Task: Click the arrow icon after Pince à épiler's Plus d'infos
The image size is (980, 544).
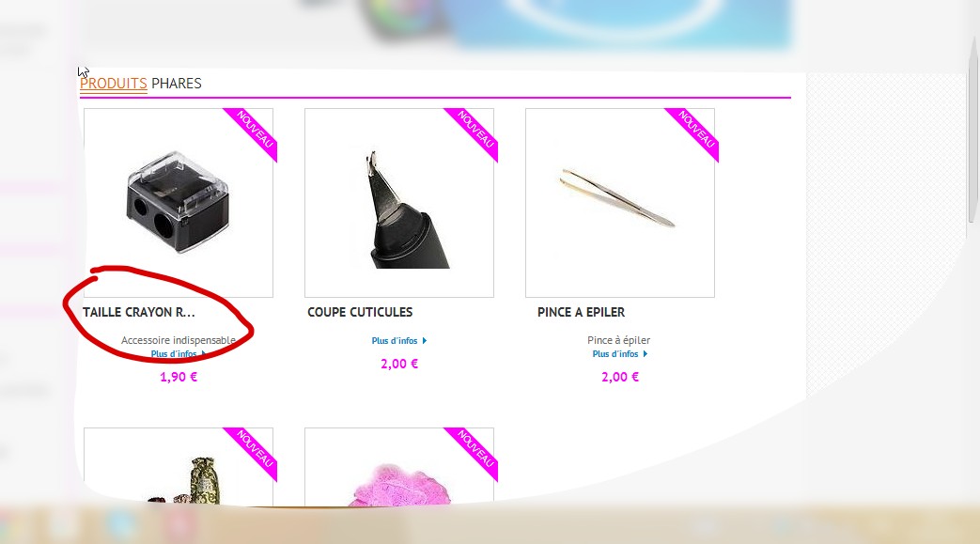Action: (645, 354)
